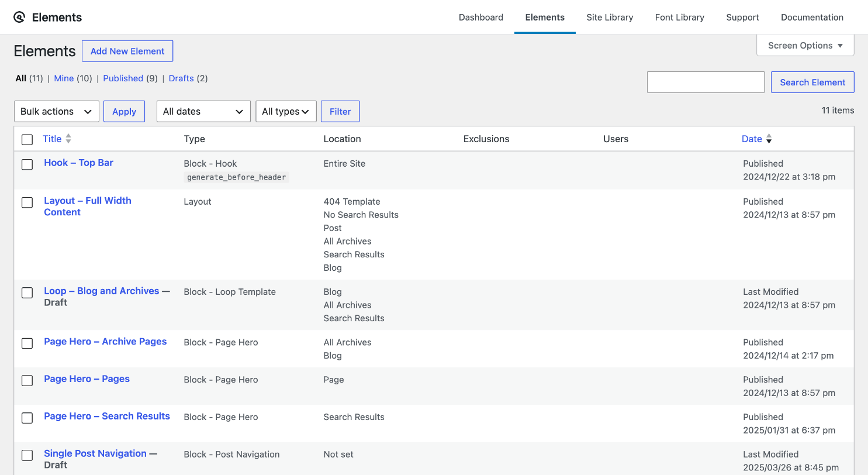
Task: Select the Layout – Full Width Content checkbox
Action: [27, 202]
